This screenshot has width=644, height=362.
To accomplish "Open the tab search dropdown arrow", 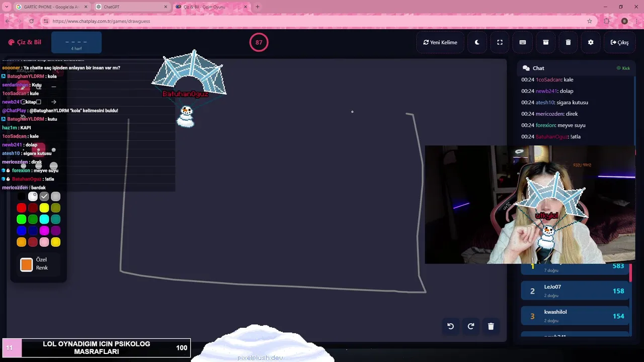I will click(x=7, y=7).
